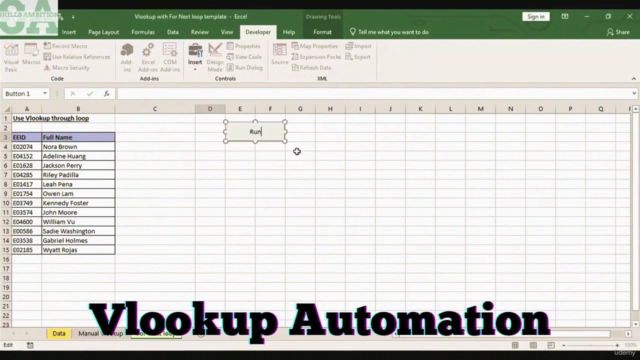640x360 pixels.
Task: Switch to the Data sheet tab
Action: click(x=59, y=333)
